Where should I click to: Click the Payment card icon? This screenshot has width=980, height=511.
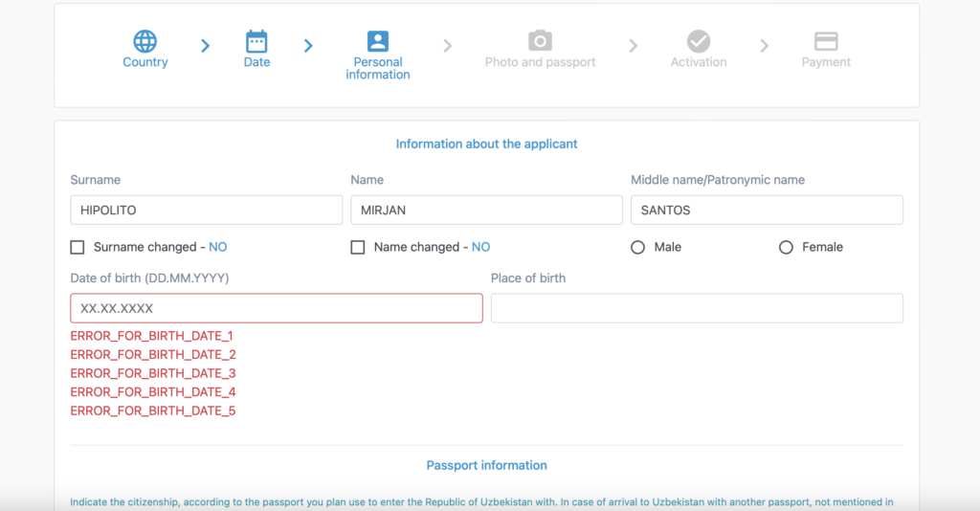[x=826, y=42]
